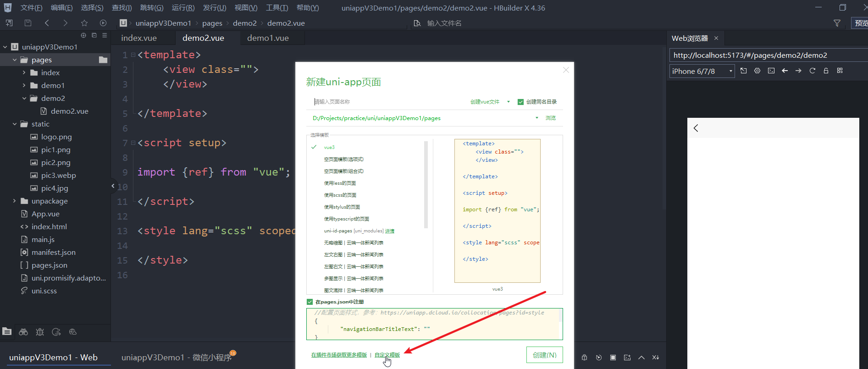This screenshot has width=868, height=369.
Task: Collapse the demo2 folder
Action: click(x=24, y=98)
